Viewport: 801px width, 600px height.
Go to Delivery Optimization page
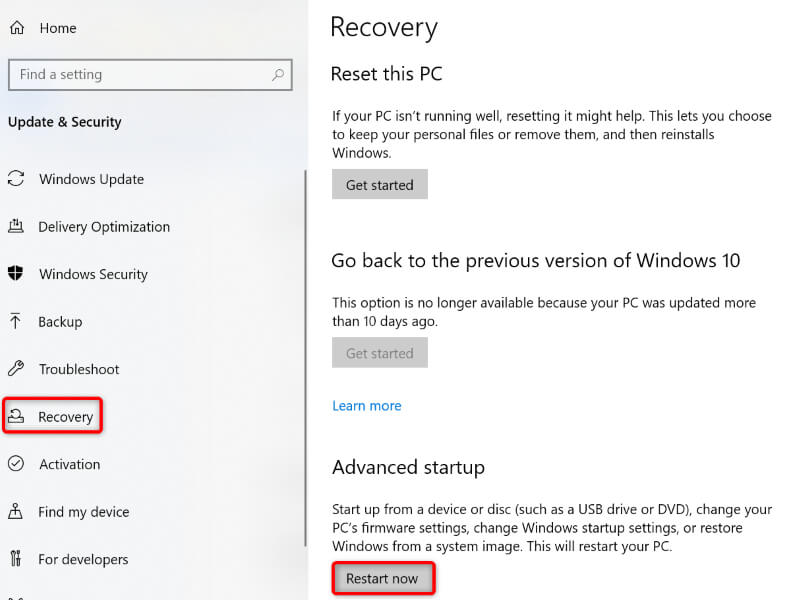pos(104,227)
